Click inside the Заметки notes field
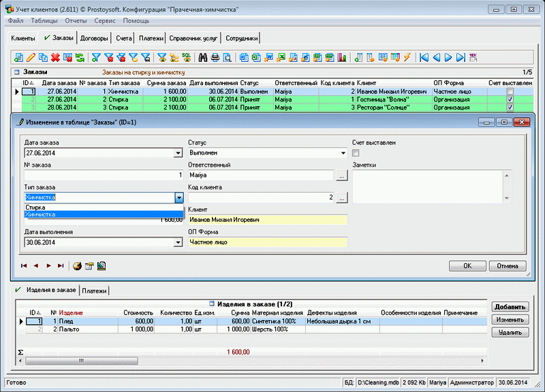 [426, 185]
